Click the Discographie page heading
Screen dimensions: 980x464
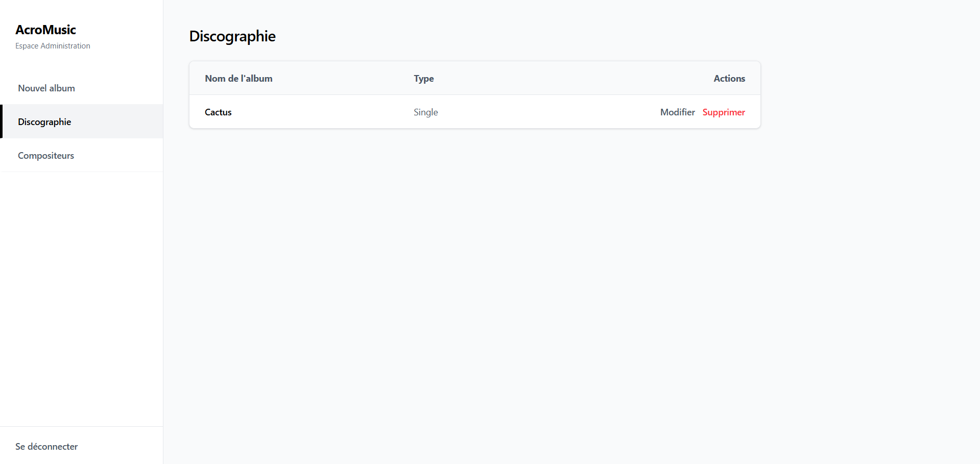tap(232, 36)
